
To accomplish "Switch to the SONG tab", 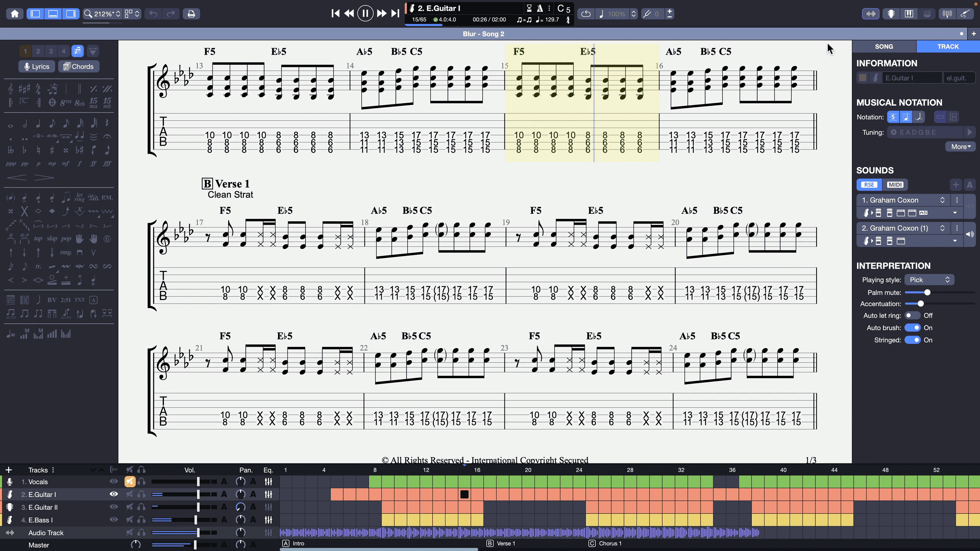I will click(x=884, y=46).
